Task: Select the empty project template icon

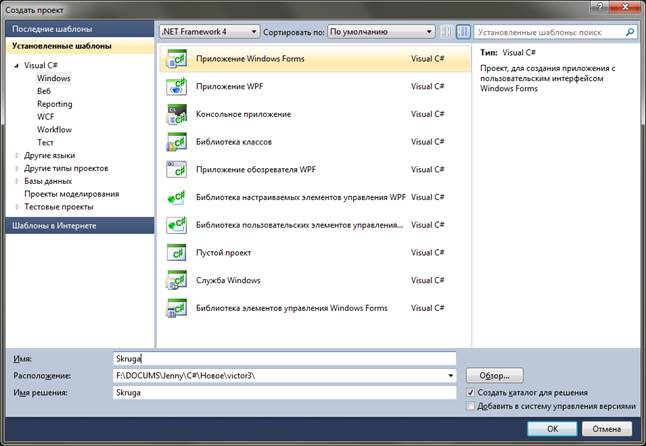Action: tap(177, 253)
